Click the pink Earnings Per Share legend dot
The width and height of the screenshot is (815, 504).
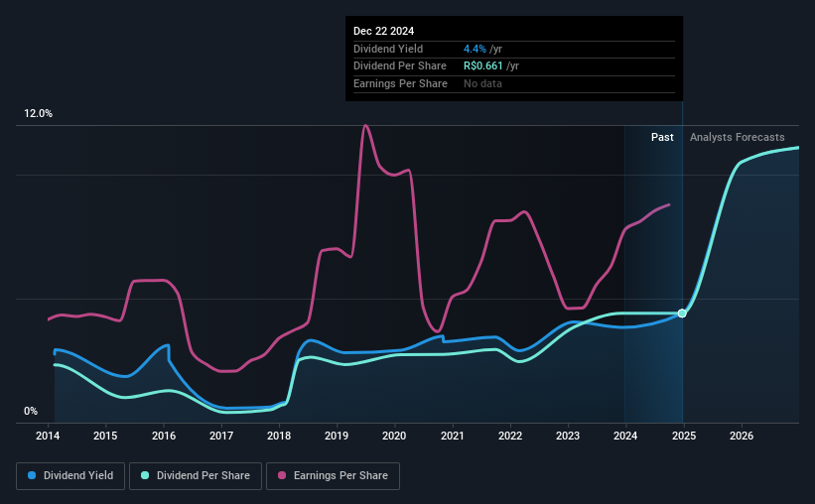tap(282, 475)
